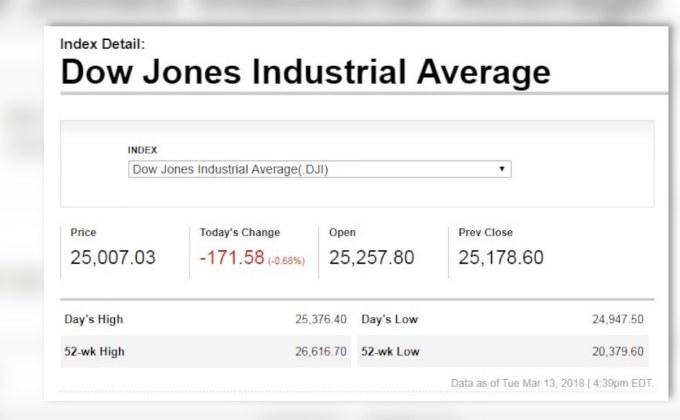Select the Open value 25,257.80
Viewport: 680px width, 420px height.
pyautogui.click(x=371, y=258)
